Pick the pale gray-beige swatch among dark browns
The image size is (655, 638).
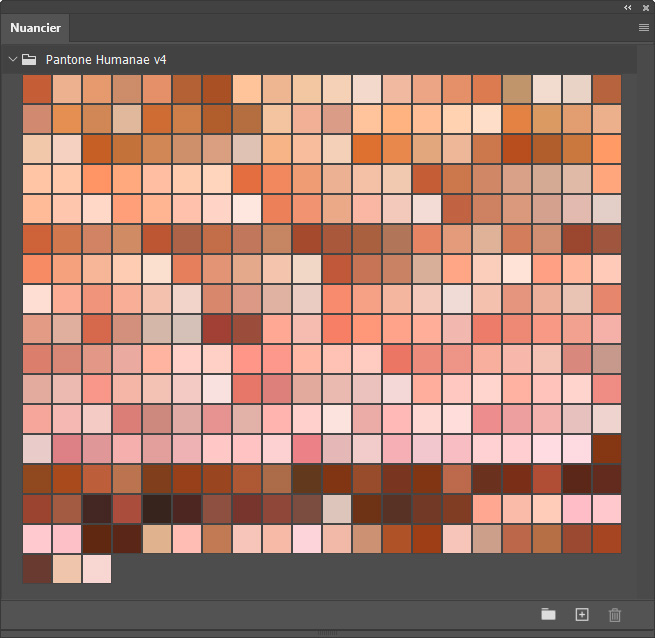[x=337, y=509]
